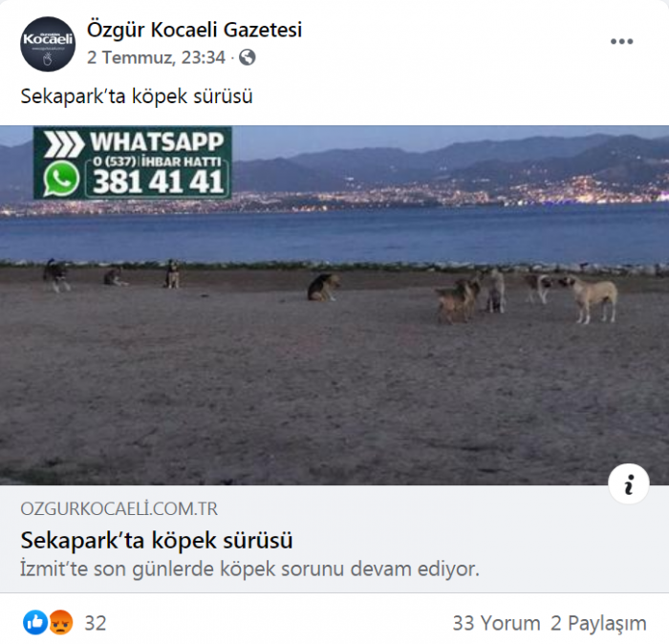Click the 381 41 41 phone number
Image resolution: width=669 pixels, height=644 pixels.
158,182
